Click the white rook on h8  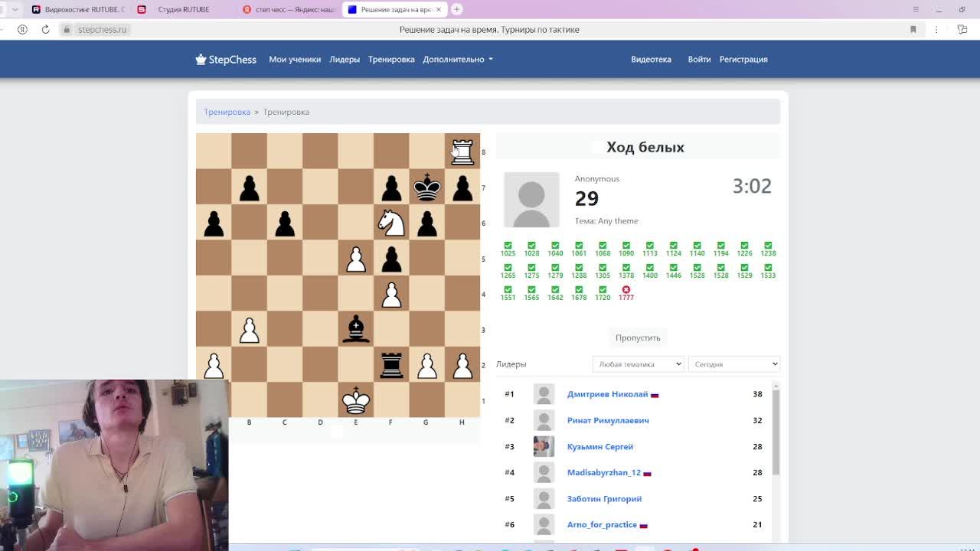[x=462, y=151]
